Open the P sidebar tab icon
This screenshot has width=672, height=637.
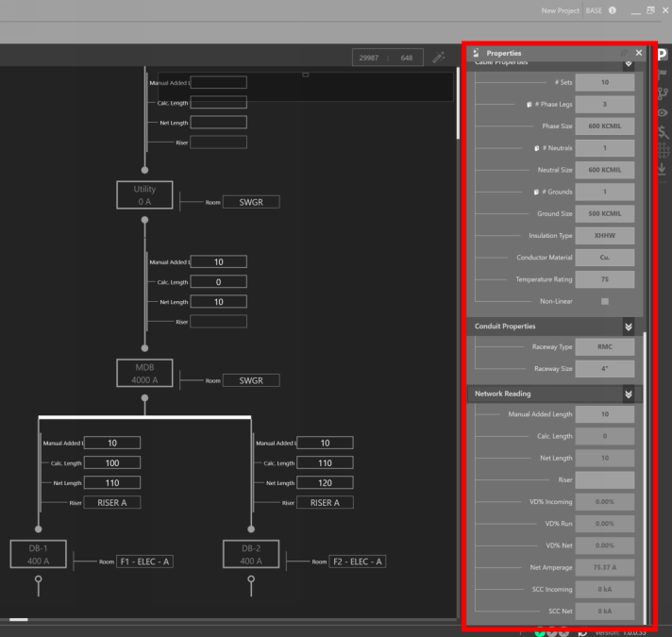point(663,54)
